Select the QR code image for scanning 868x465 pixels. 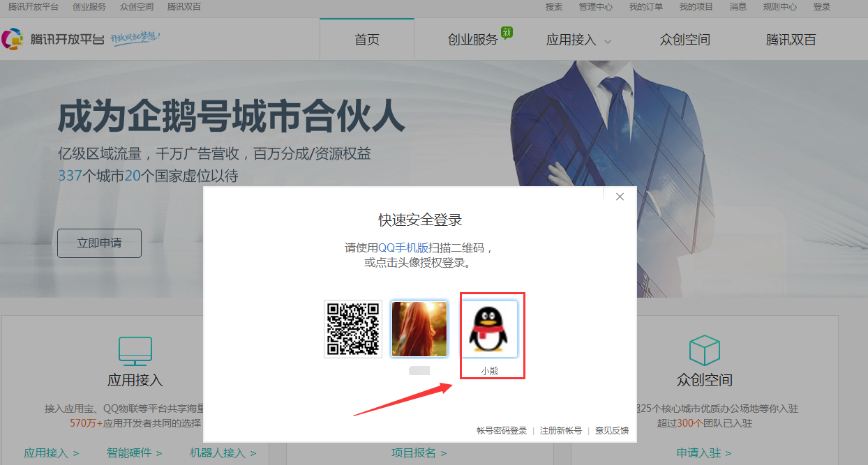pos(353,329)
